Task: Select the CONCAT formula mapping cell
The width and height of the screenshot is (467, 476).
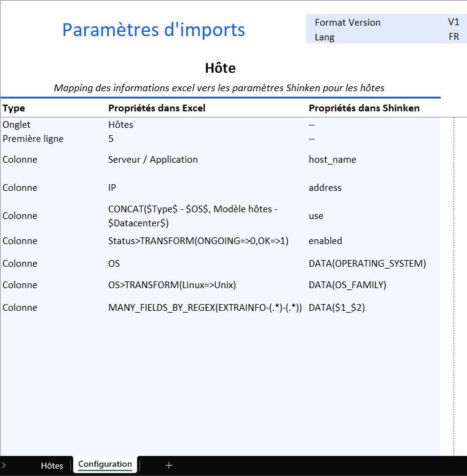Action: (x=193, y=216)
